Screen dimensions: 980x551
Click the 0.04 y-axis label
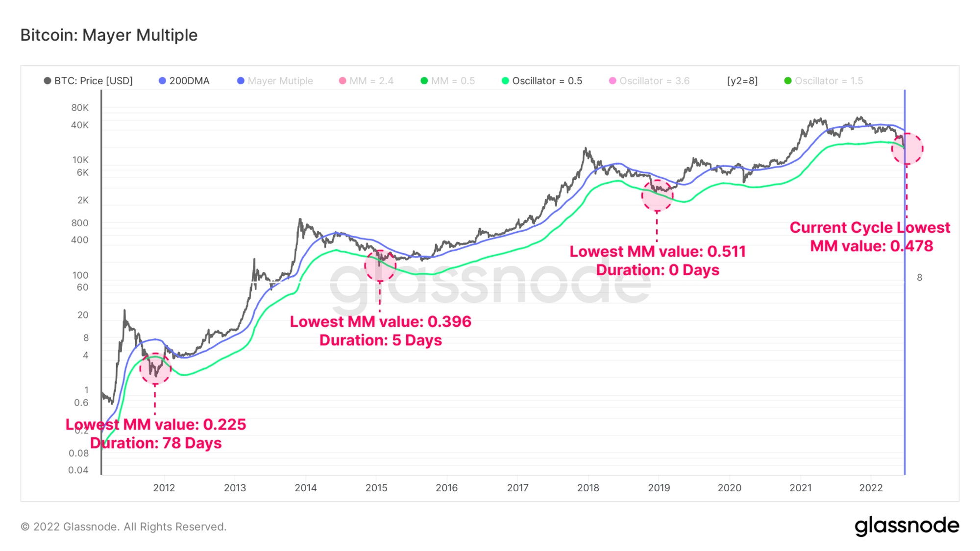click(x=78, y=470)
